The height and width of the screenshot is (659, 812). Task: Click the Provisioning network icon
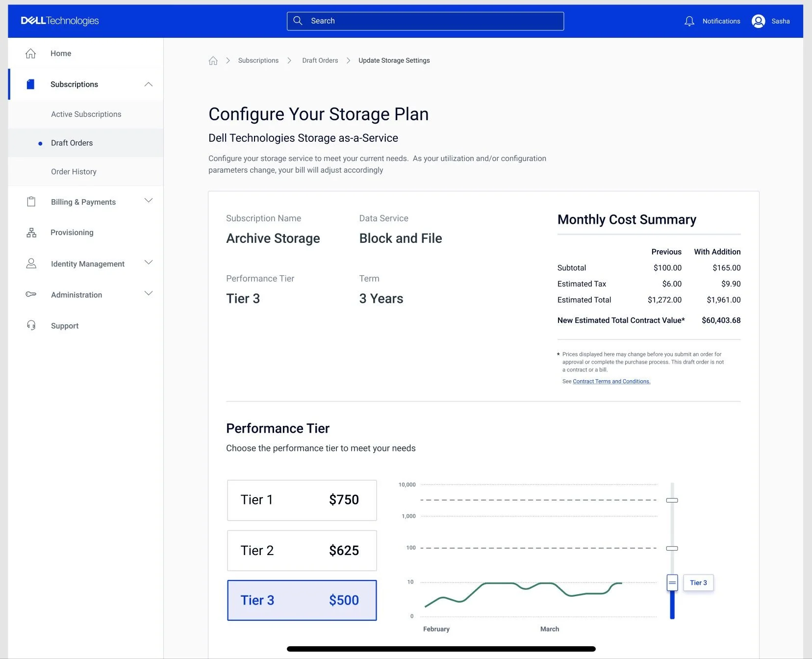click(31, 233)
